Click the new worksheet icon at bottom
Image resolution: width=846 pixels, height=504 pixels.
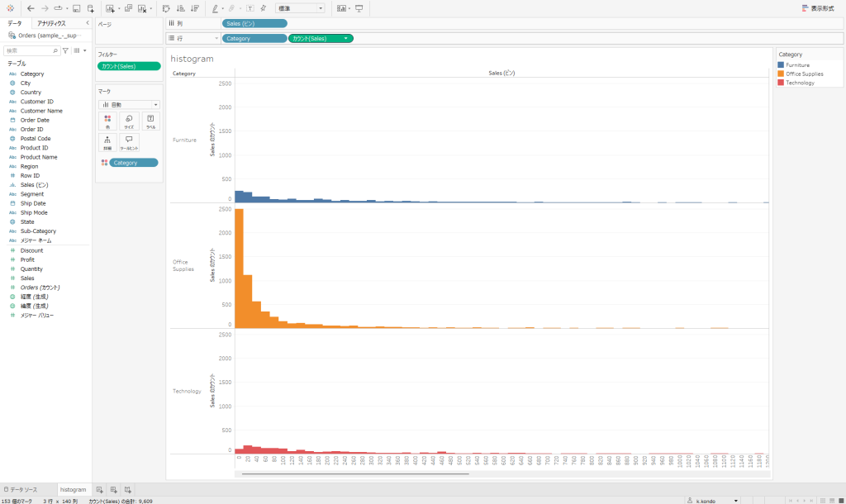[100, 490]
